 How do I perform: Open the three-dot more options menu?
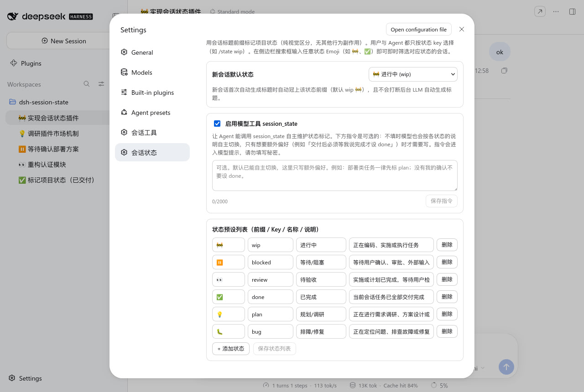(x=556, y=12)
